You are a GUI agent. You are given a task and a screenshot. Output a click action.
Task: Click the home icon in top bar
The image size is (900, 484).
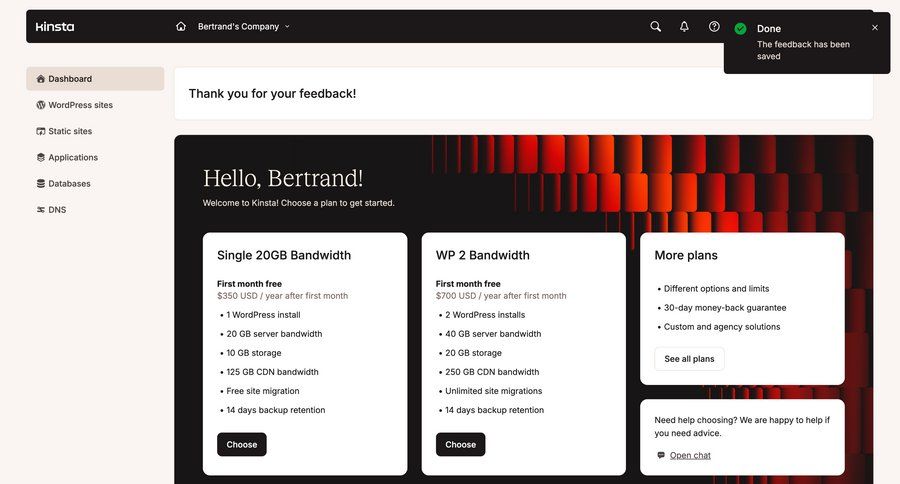(x=181, y=27)
